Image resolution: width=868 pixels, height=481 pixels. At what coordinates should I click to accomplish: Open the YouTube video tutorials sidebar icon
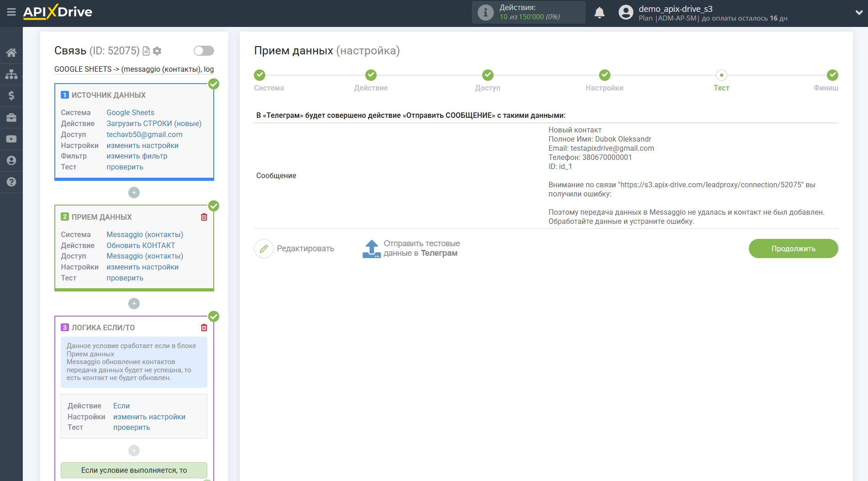[x=11, y=139]
